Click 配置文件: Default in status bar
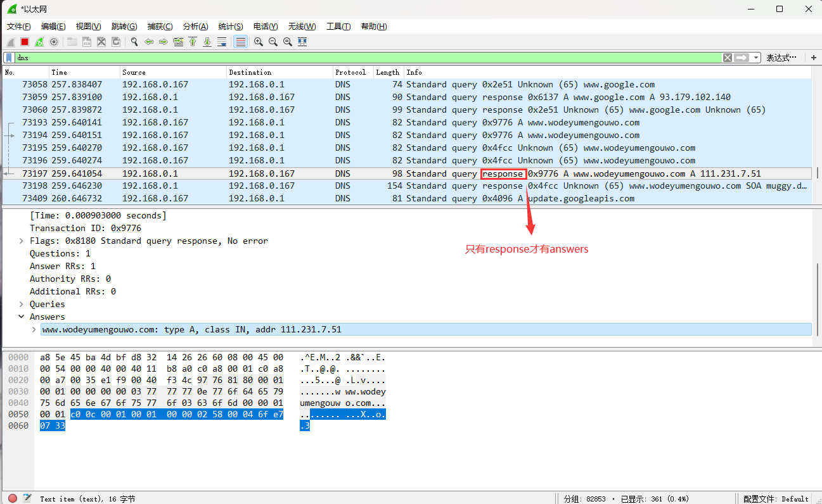This screenshot has width=822, height=504. [x=776, y=498]
